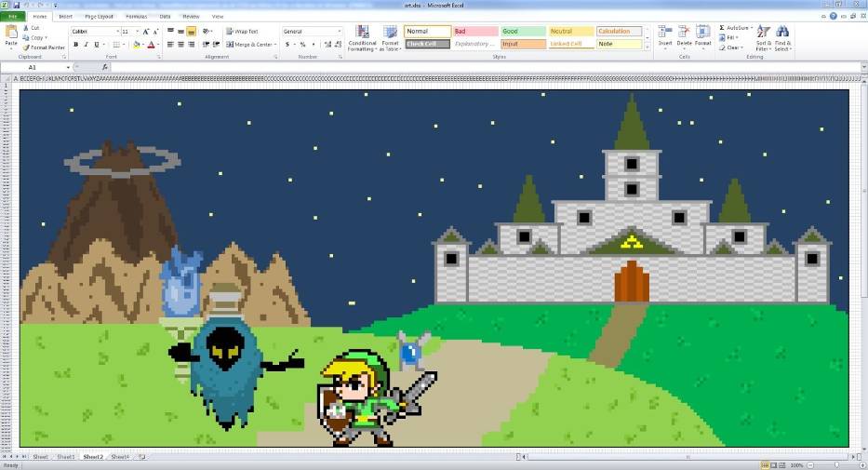Open the Name Box dropdown arrow
This screenshot has width=868, height=470.
pos(68,68)
